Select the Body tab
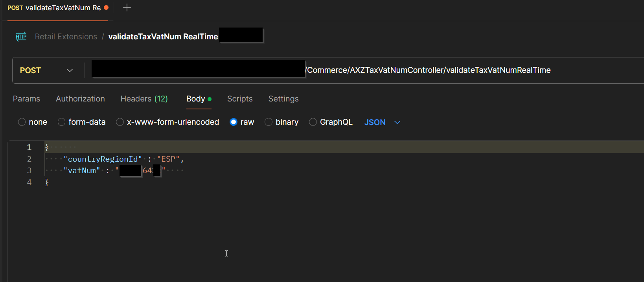644x282 pixels. click(x=199, y=99)
